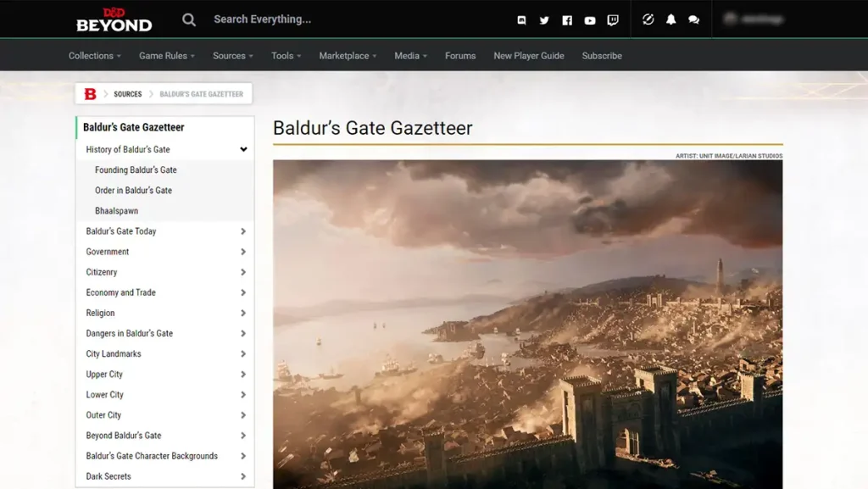The image size is (868, 489).
Task: Open the Tools dropdown menu
Action: point(287,56)
